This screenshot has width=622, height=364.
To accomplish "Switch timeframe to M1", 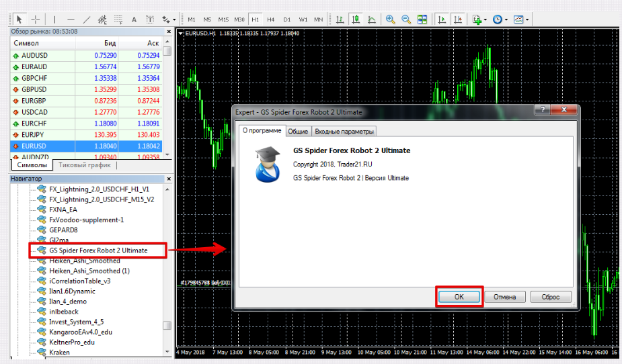I will tap(192, 19).
